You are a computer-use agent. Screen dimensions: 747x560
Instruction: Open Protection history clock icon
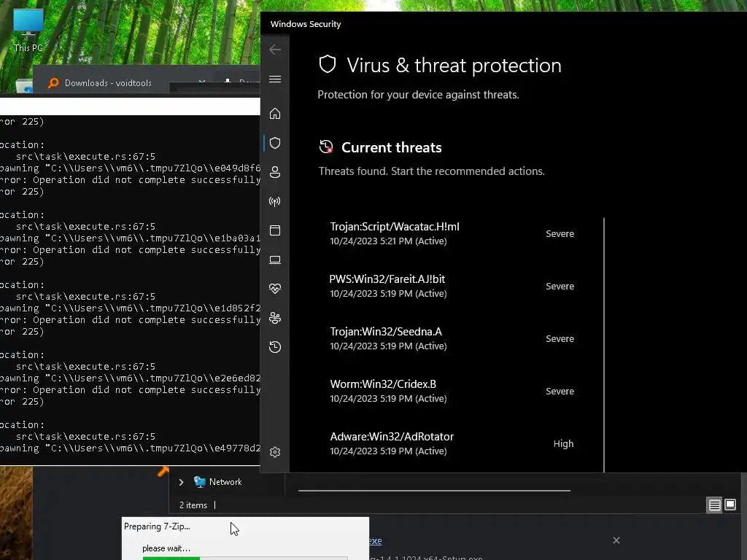(275, 346)
